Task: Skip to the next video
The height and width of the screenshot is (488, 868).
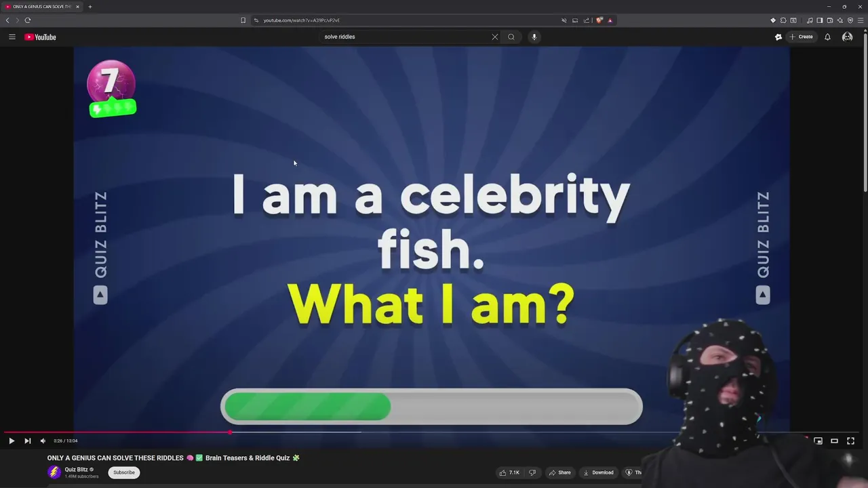Action: click(x=28, y=441)
